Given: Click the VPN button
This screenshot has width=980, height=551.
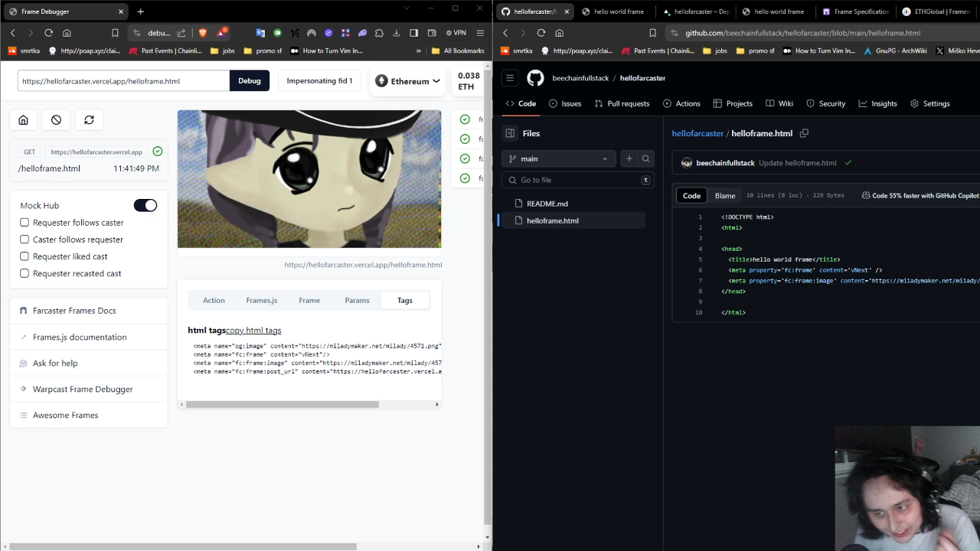Looking at the screenshot, I should pos(456,33).
